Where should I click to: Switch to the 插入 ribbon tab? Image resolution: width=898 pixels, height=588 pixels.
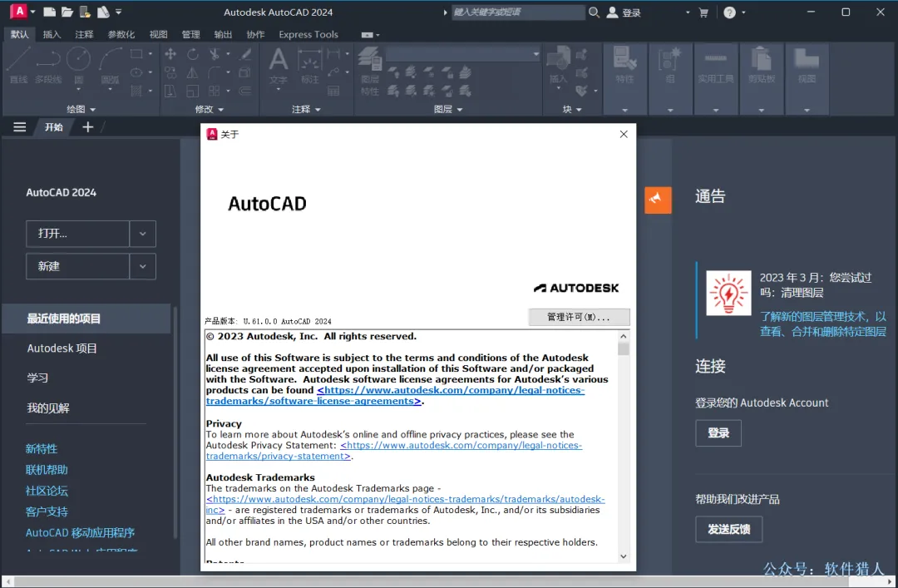52,34
